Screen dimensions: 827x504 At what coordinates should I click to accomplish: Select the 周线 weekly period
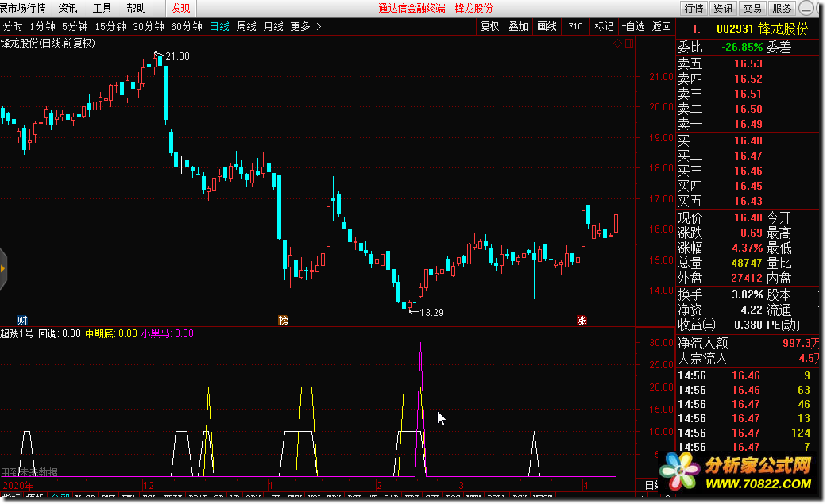pos(246,26)
